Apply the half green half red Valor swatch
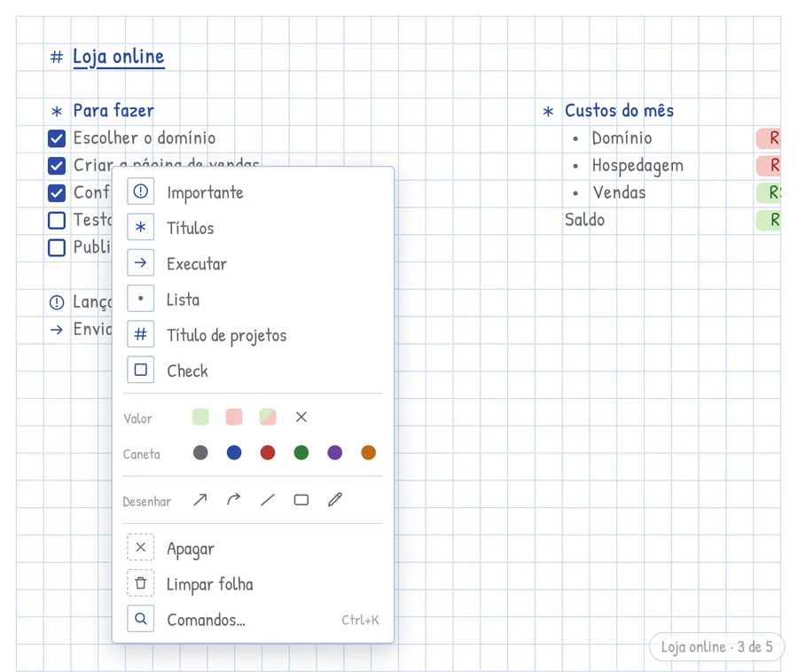Screen dimensions: 798x672 click(x=268, y=418)
